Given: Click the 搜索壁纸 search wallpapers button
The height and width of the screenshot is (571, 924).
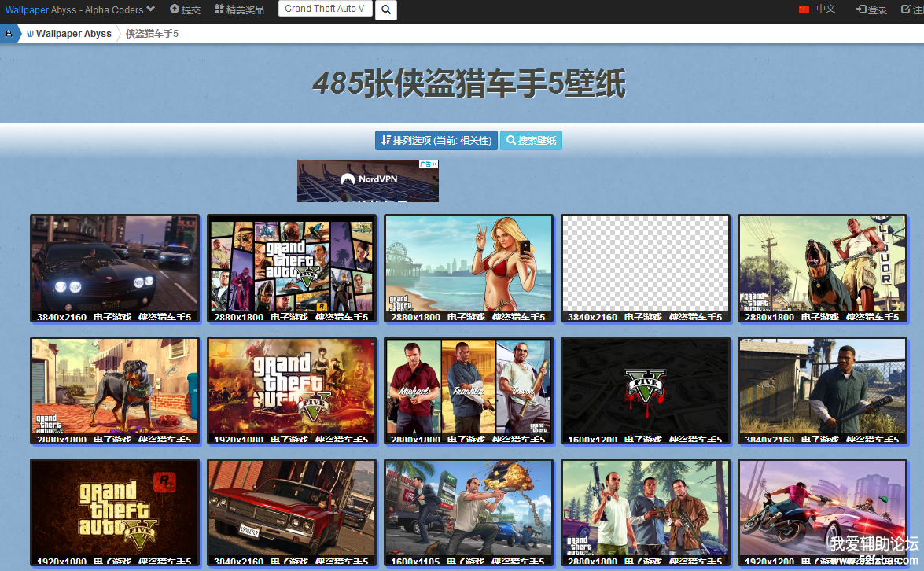Looking at the screenshot, I should [x=531, y=140].
